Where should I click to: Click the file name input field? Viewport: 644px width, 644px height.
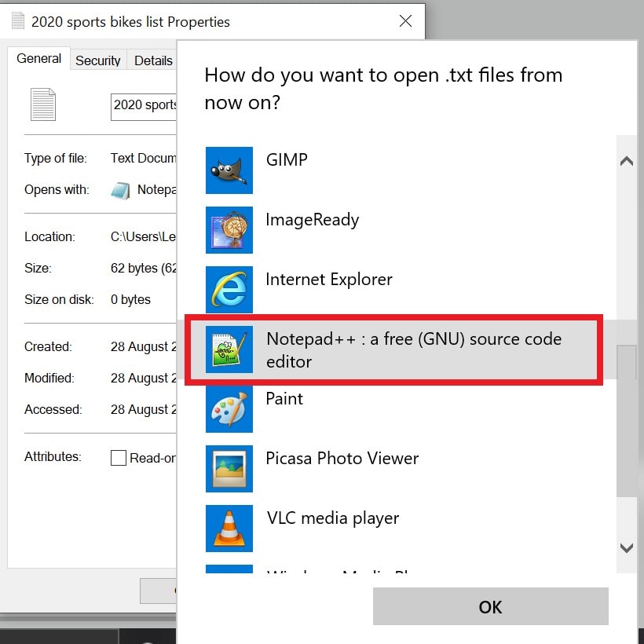[x=144, y=107]
